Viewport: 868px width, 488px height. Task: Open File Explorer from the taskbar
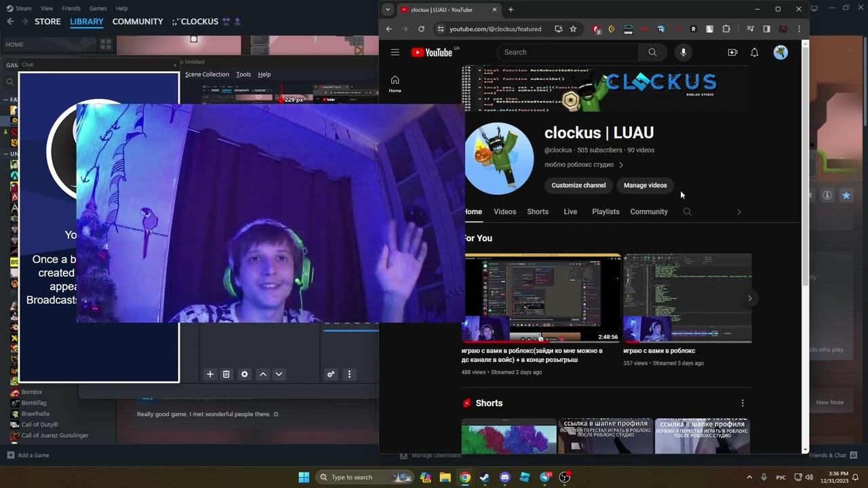[444, 477]
